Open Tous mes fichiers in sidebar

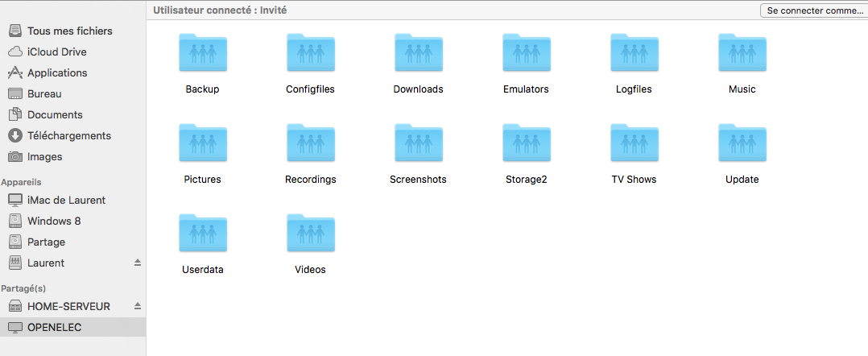(70, 31)
